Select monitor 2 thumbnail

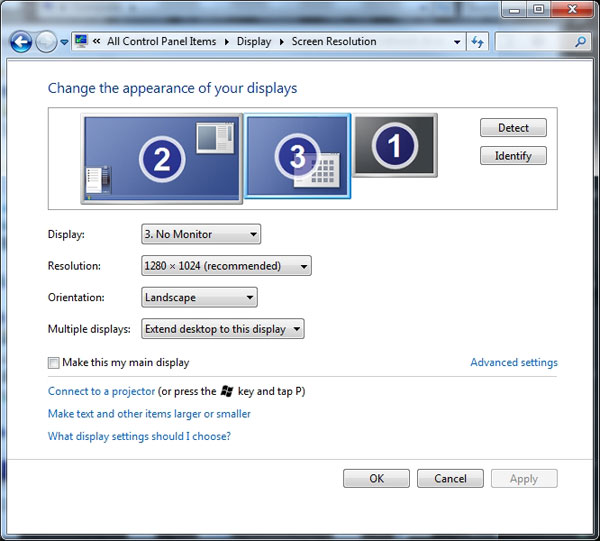coord(162,158)
